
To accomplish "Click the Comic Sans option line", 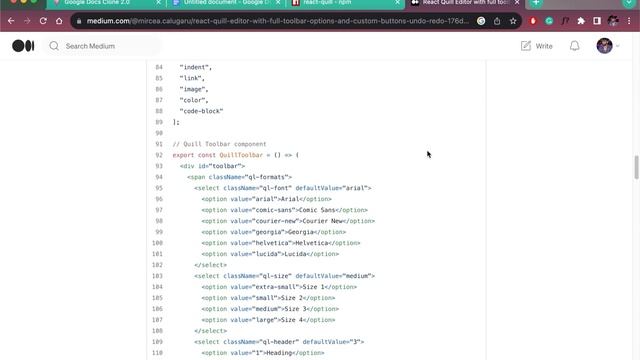I will tap(284, 210).
